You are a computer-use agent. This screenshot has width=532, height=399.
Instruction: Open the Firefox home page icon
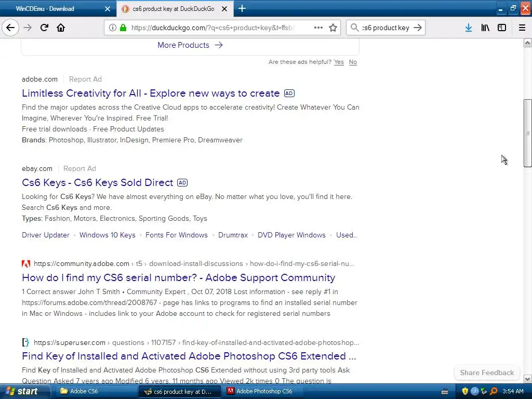coord(61,28)
